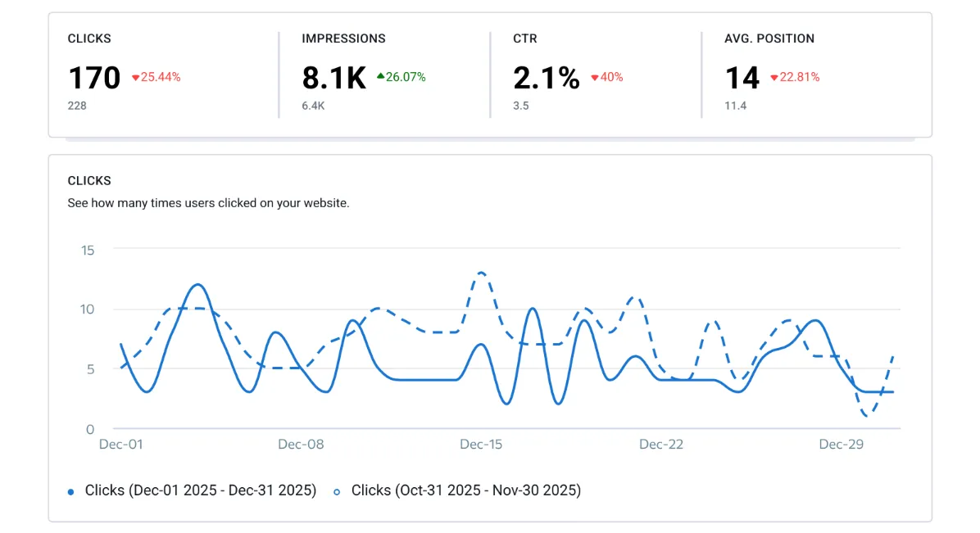The image size is (980, 533).
Task: Click the Dec-22 label on the x-axis
Action: [x=662, y=444]
